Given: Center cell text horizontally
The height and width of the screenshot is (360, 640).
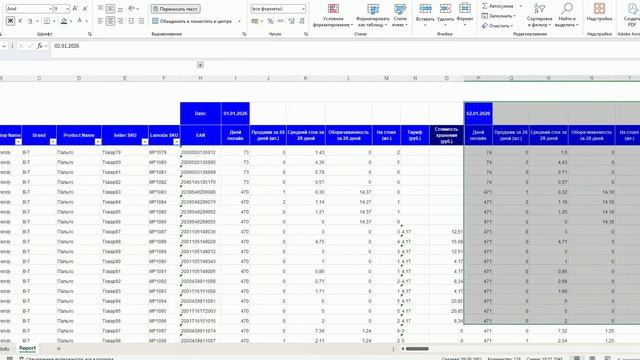Looking at the screenshot, I should 110,21.
